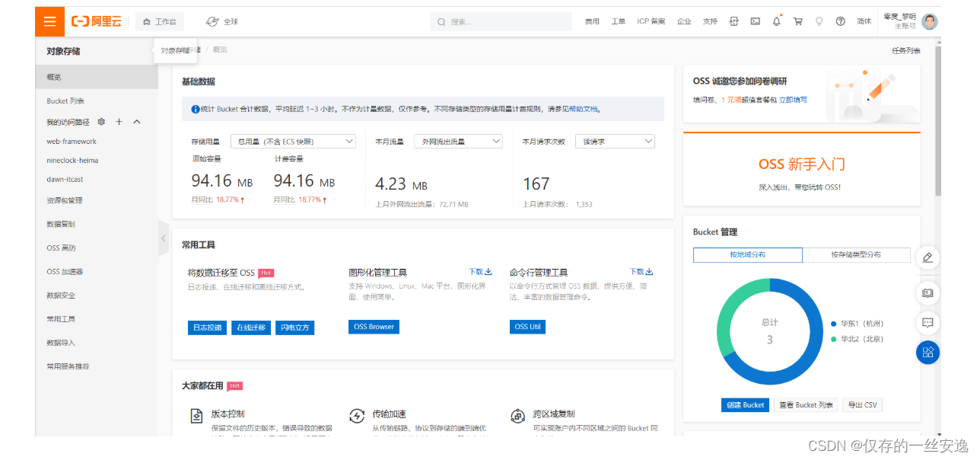Click the OSS Util button
Image resolution: width=980 pixels, height=460 pixels.
527,327
